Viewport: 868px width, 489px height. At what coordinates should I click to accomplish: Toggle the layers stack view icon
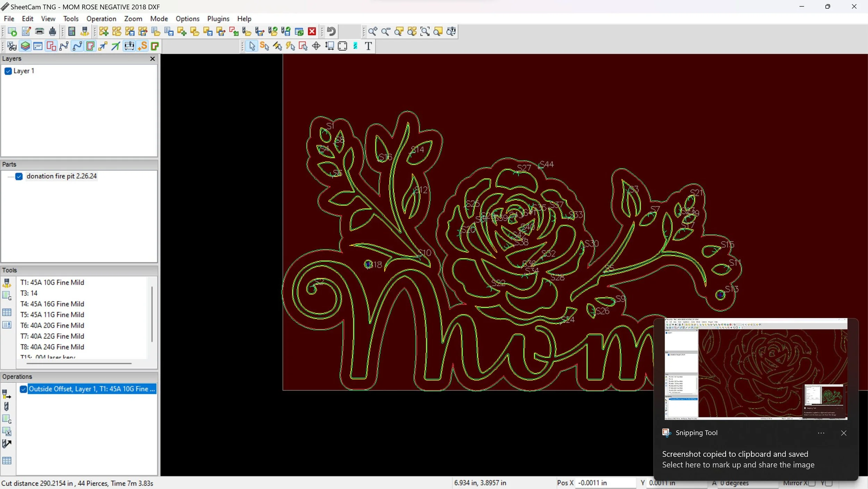coord(25,46)
